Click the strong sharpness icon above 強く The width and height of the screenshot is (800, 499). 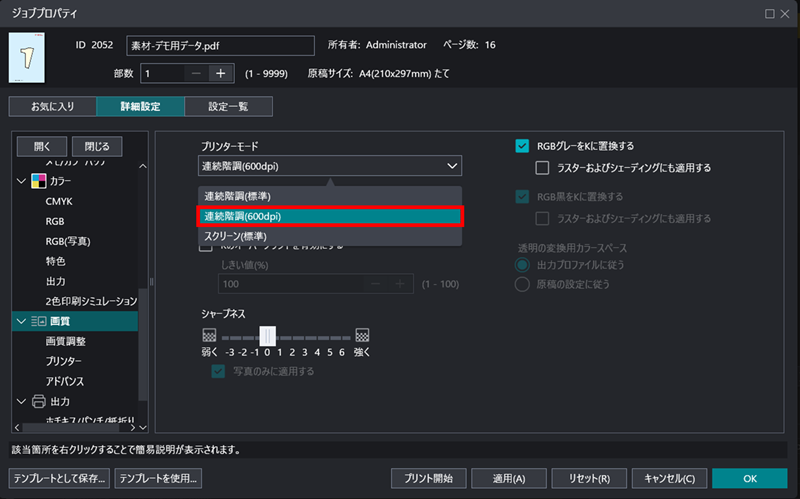(x=362, y=335)
